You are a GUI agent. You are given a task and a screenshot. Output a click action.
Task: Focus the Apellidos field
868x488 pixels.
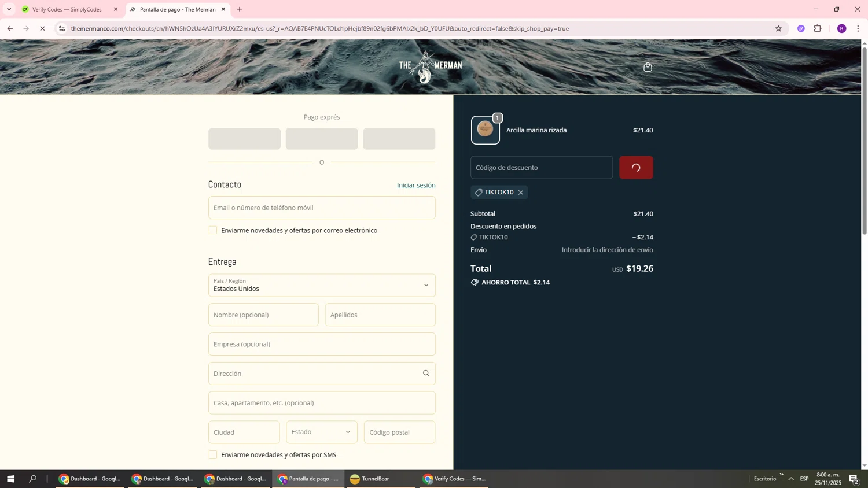pyautogui.click(x=380, y=315)
